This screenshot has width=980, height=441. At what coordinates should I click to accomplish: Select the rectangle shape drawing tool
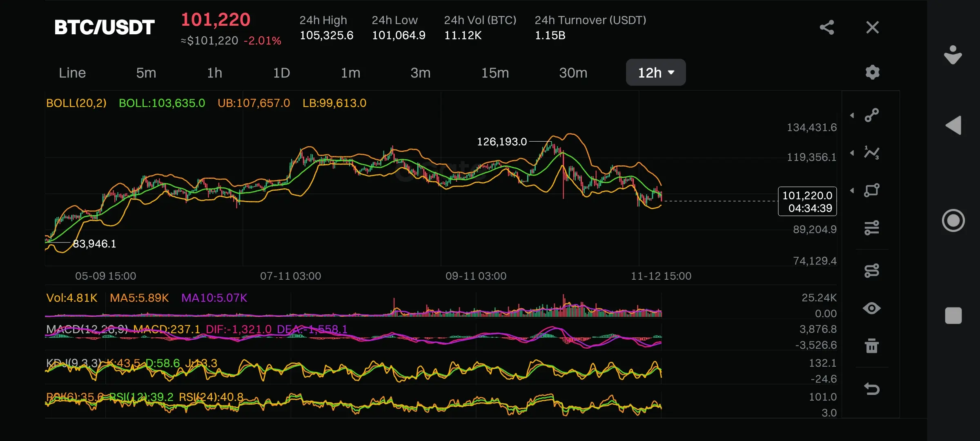click(x=872, y=190)
